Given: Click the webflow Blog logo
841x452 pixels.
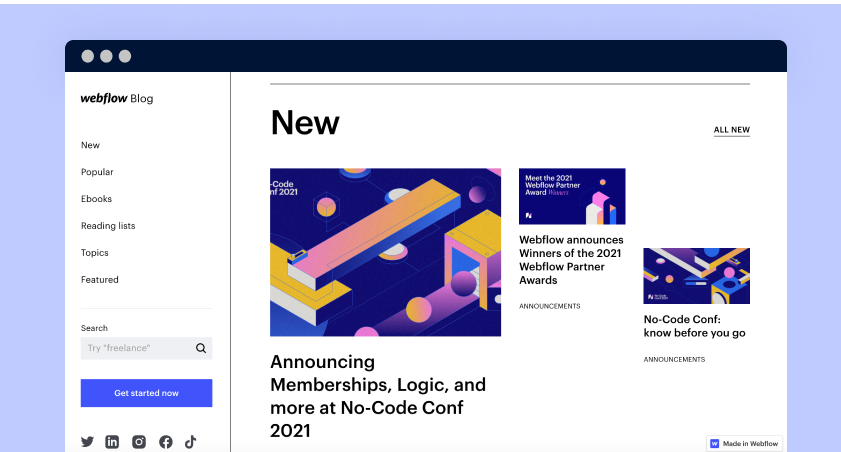Looking at the screenshot, I should click(117, 99).
